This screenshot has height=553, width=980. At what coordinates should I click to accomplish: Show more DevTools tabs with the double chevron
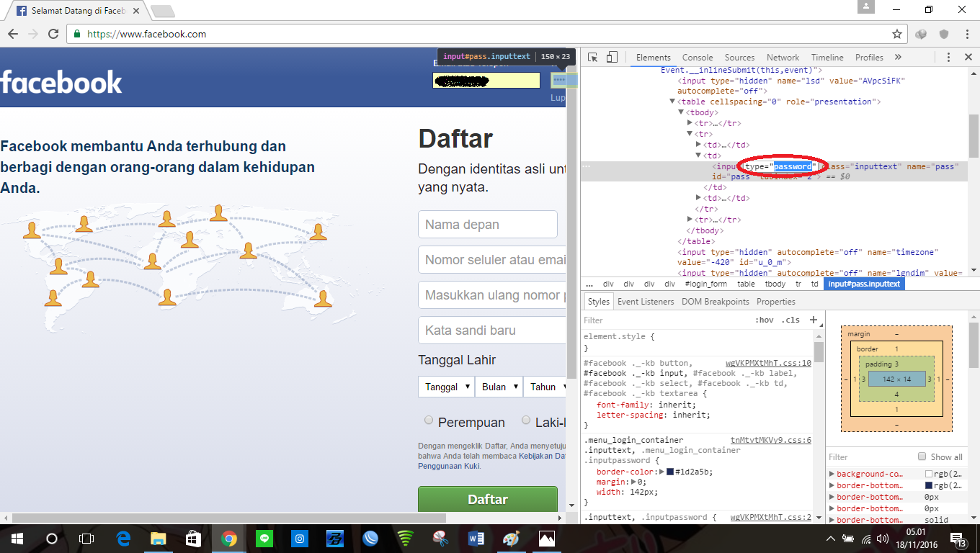(x=898, y=58)
